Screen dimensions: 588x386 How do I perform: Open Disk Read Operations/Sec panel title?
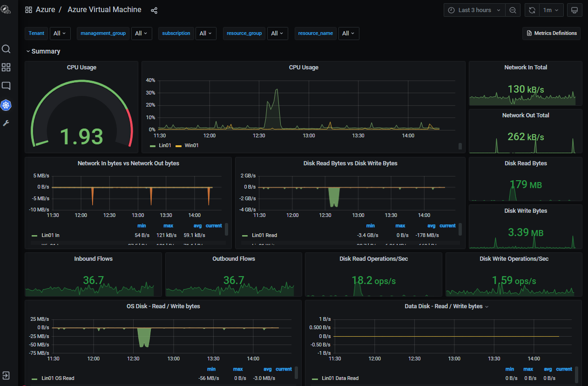point(374,259)
